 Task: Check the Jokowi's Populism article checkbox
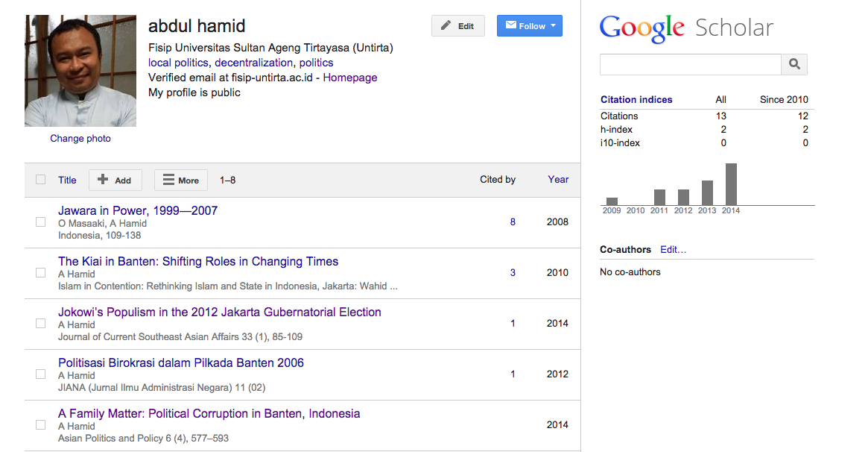pos(41,324)
